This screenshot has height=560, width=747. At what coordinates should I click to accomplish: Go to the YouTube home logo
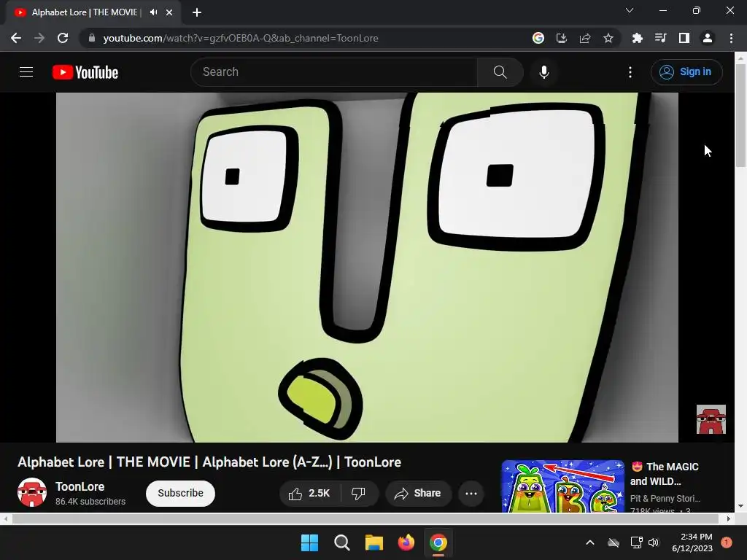tap(85, 72)
